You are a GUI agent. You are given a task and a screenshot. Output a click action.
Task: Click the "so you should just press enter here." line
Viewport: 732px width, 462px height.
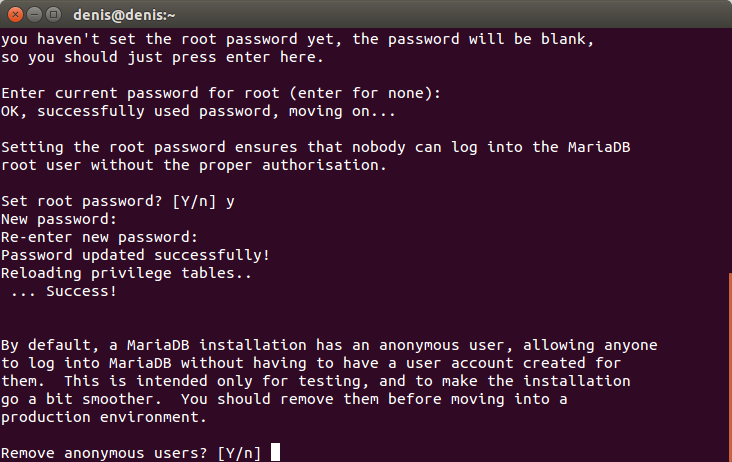(150, 57)
